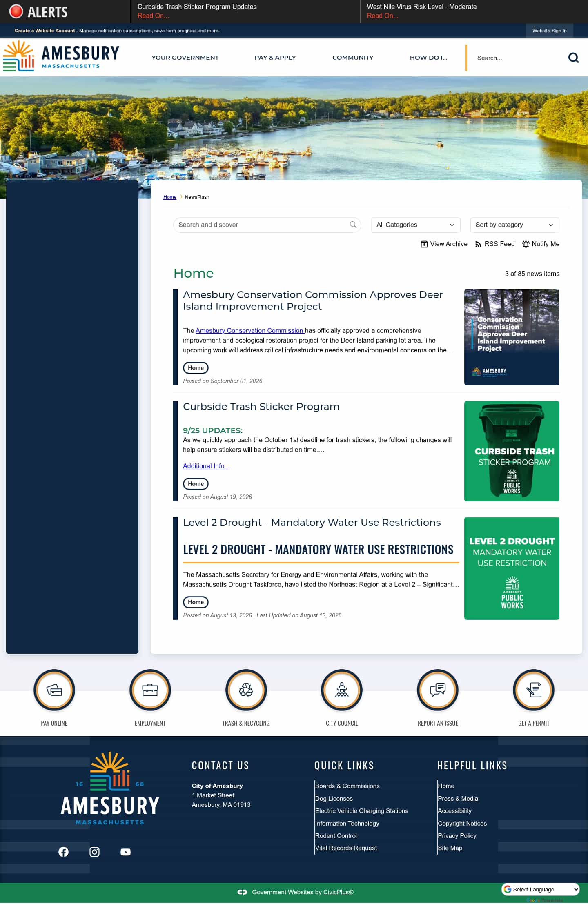The height and width of the screenshot is (904, 588).
Task: Click the Website Sign In button
Action: pyautogui.click(x=549, y=31)
